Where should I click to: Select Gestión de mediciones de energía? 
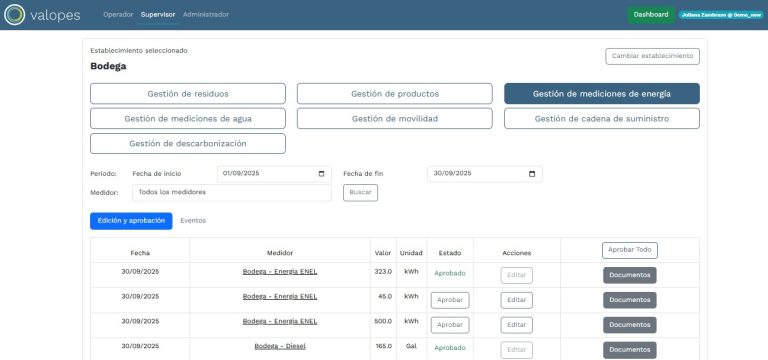click(601, 94)
